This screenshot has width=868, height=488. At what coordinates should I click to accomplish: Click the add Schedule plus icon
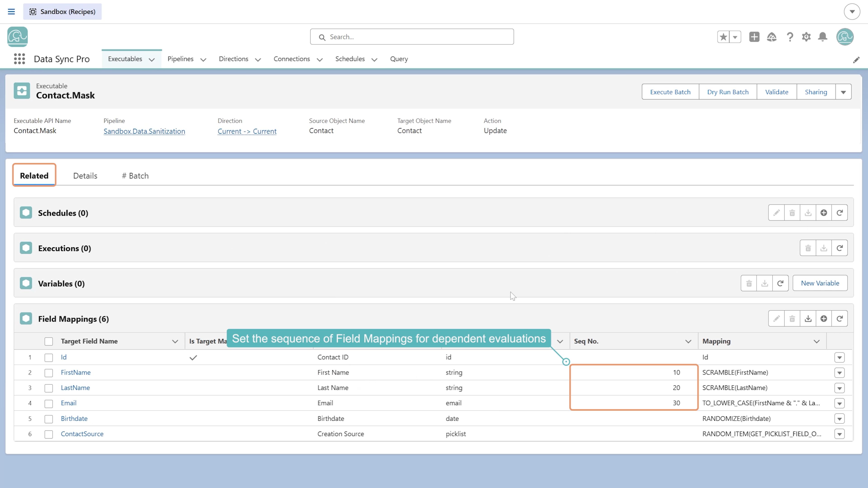coord(823,213)
